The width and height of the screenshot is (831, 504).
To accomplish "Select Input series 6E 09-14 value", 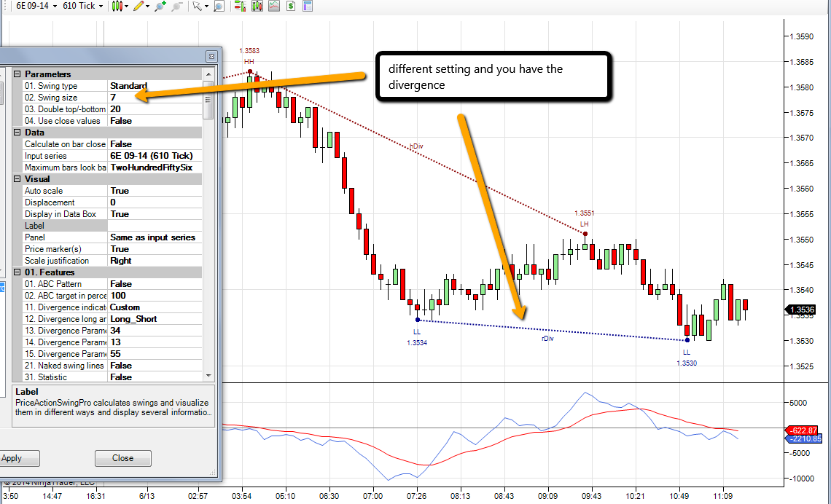I will pos(155,156).
